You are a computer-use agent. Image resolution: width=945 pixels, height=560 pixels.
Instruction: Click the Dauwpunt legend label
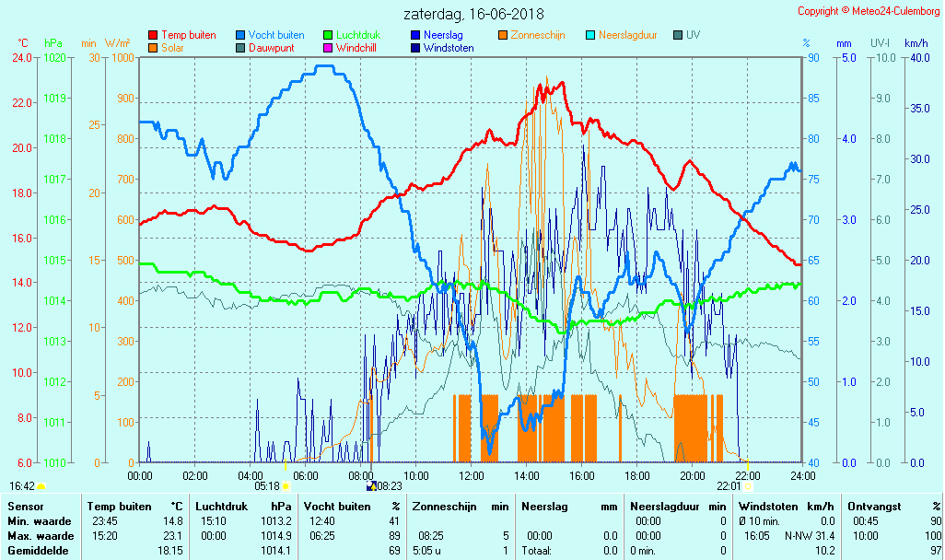274,48
